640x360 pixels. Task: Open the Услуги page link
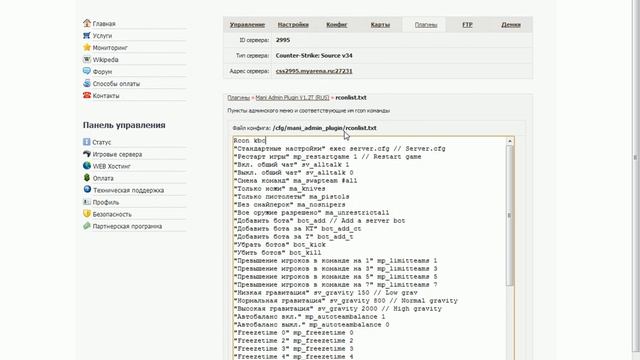click(x=102, y=36)
